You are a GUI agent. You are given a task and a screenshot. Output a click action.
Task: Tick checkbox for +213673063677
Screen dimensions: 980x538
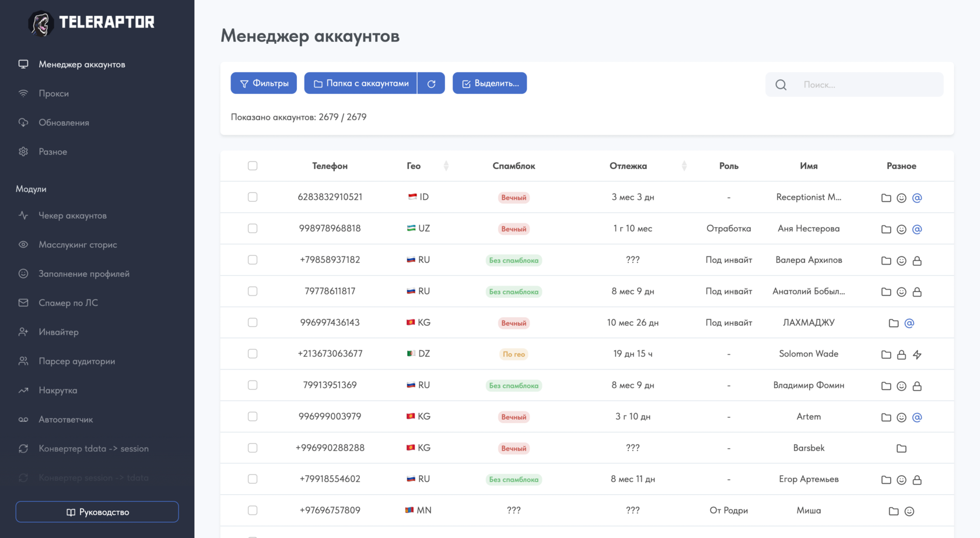click(x=253, y=354)
